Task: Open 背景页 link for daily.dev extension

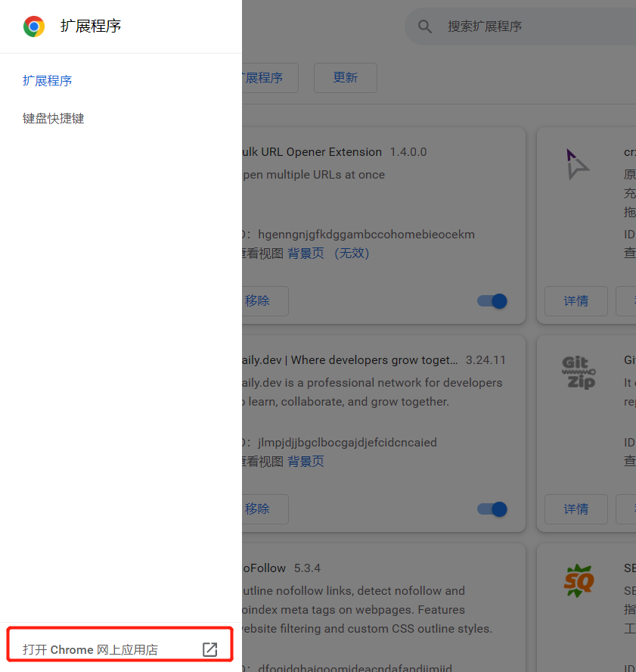Action: coord(306,462)
